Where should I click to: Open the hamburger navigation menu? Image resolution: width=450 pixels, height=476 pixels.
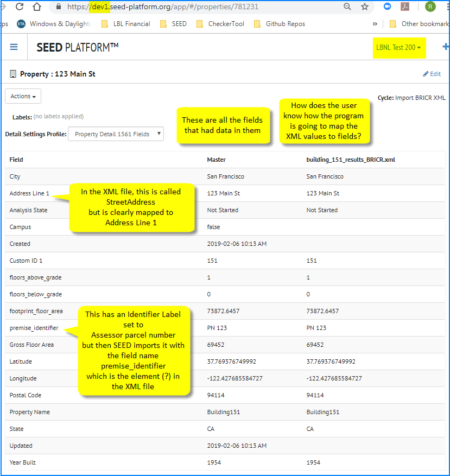(14, 47)
